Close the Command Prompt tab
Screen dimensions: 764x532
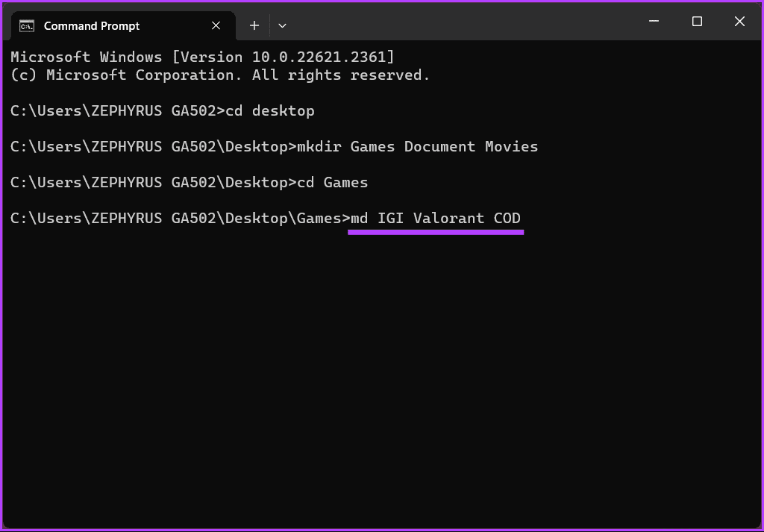pyautogui.click(x=216, y=25)
